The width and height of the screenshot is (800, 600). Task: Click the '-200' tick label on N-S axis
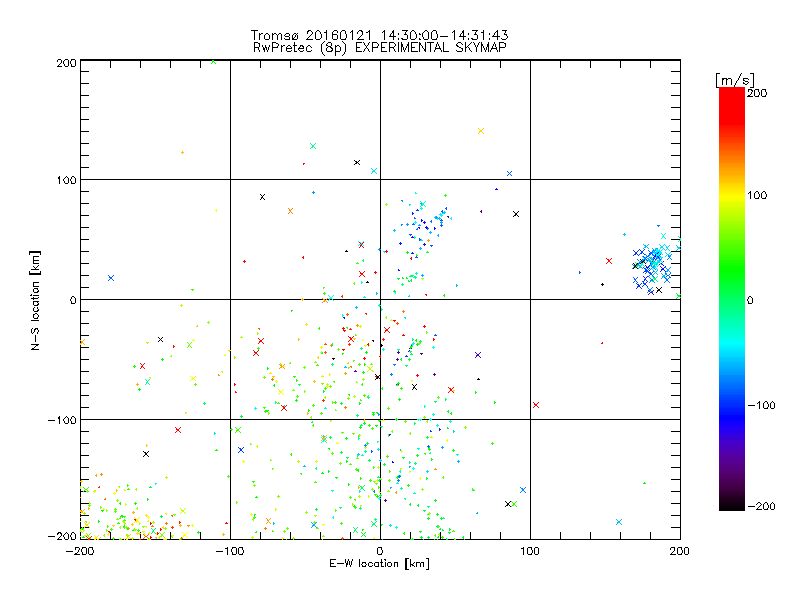click(62, 536)
